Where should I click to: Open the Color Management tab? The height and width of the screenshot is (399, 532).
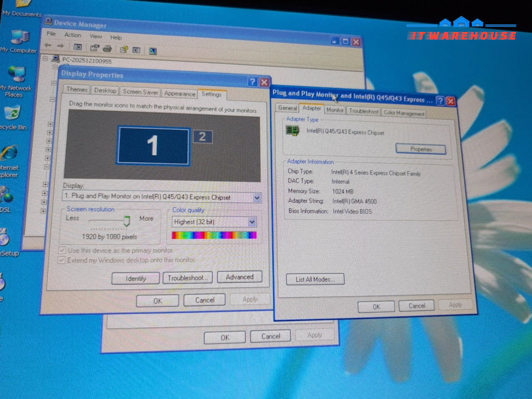pos(403,113)
